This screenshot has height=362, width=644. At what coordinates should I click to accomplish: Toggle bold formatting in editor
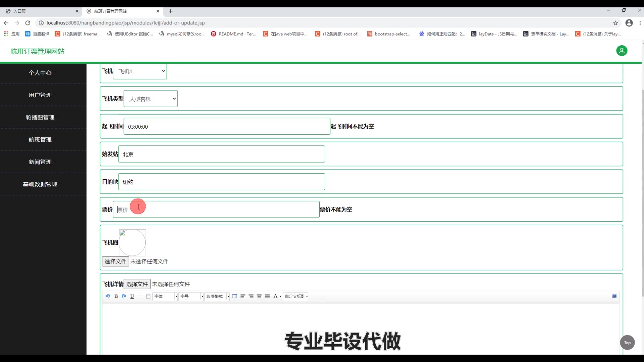[116, 296]
